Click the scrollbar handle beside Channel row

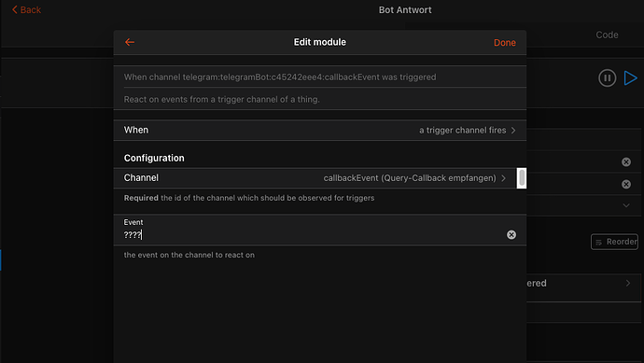click(522, 178)
